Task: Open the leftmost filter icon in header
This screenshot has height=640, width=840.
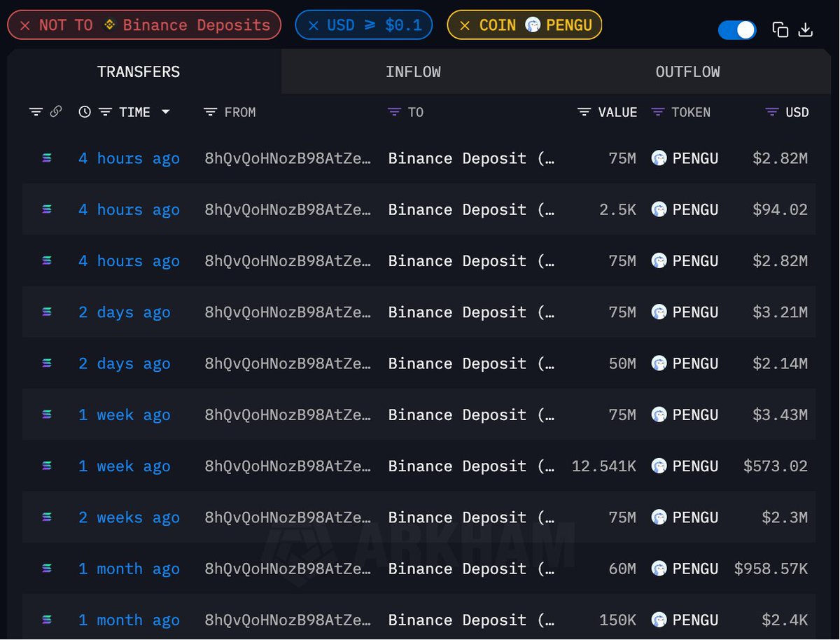Action: click(x=36, y=112)
